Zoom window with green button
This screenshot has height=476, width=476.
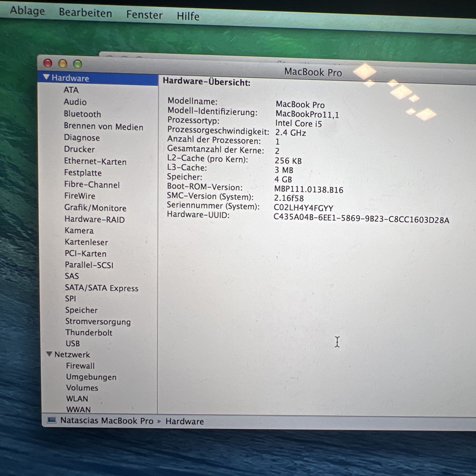78,64
